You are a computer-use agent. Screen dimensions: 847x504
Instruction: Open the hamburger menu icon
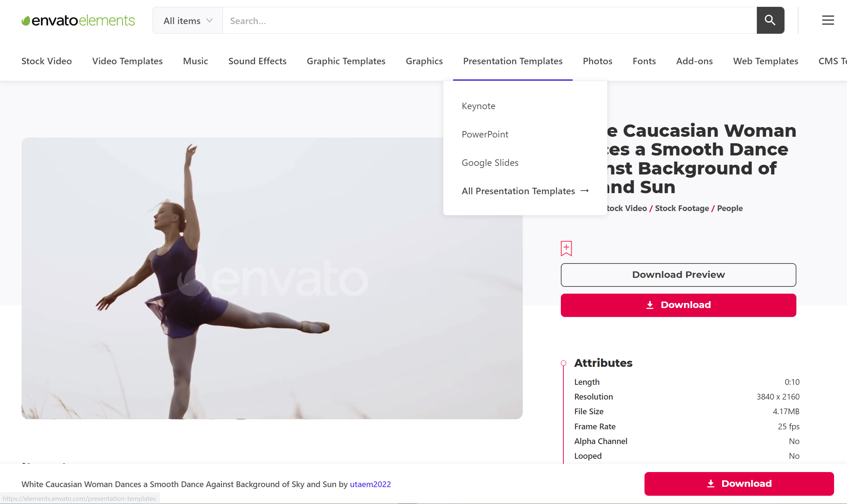[x=828, y=20]
